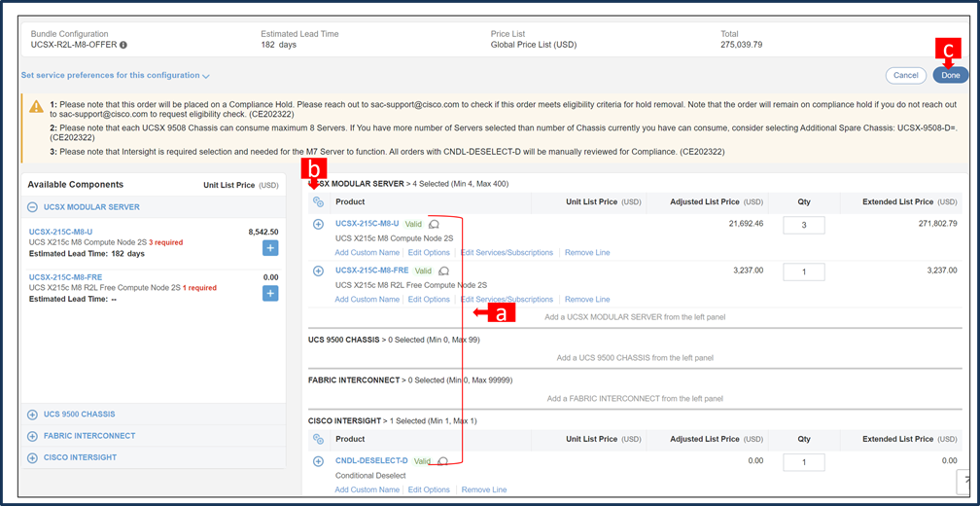Image resolution: width=980 pixels, height=506 pixels.
Task: Add UCSX-215C-M8-FRE using its plus button
Action: click(270, 293)
